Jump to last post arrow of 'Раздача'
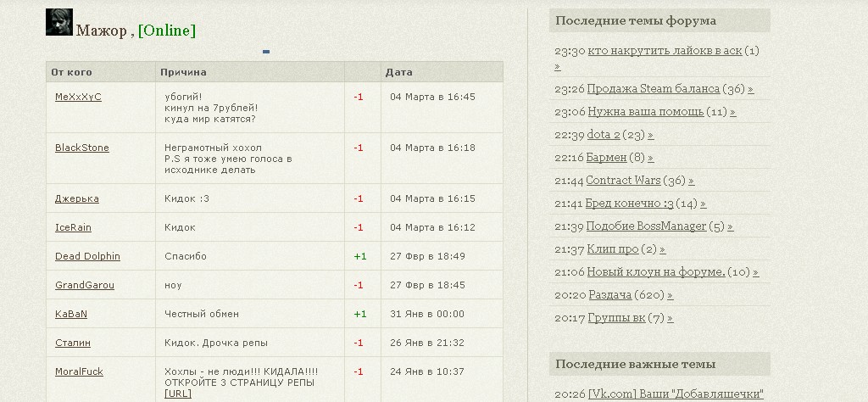The image size is (868, 402). coord(670,296)
